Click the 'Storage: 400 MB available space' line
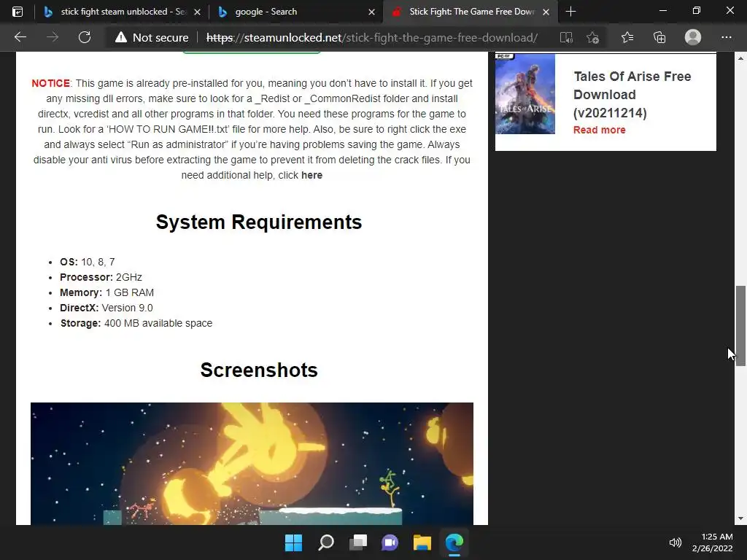Viewport: 747px width, 560px height. [x=136, y=323]
